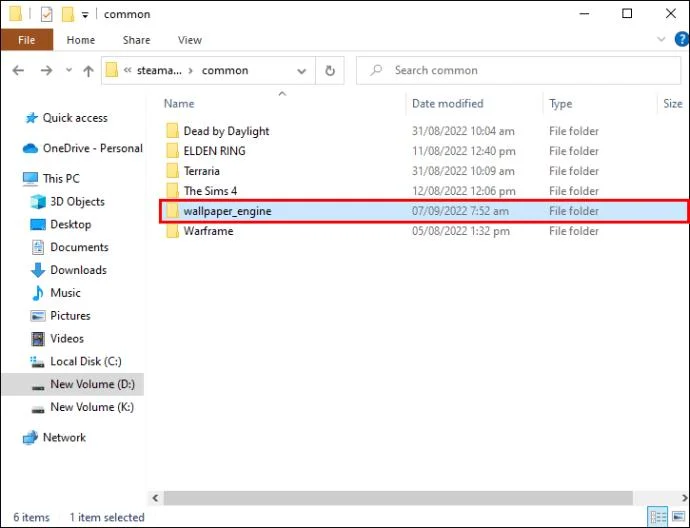Click the ELDEN RING date 11/08/2022 12:40 pm
The image size is (690, 528).
[464, 151]
